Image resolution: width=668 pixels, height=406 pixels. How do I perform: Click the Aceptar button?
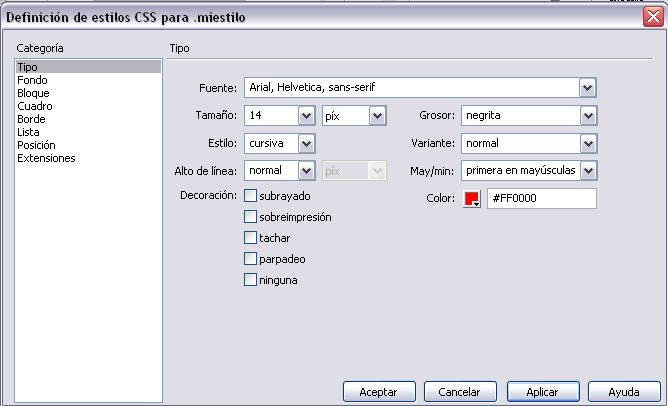click(x=378, y=392)
